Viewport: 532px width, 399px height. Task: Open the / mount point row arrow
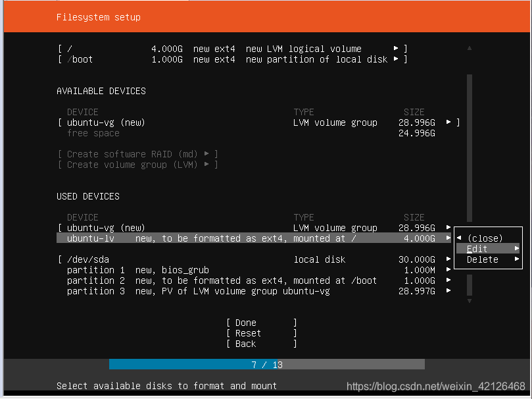click(396, 49)
